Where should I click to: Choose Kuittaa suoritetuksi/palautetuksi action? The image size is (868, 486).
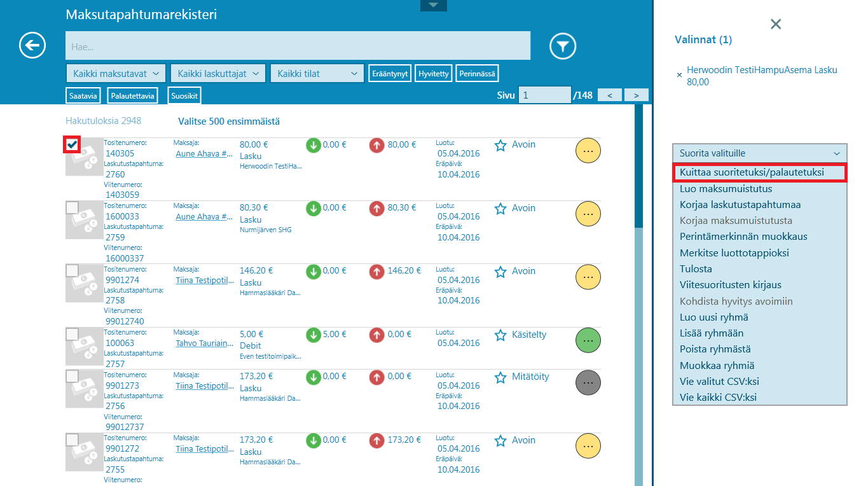coord(759,172)
